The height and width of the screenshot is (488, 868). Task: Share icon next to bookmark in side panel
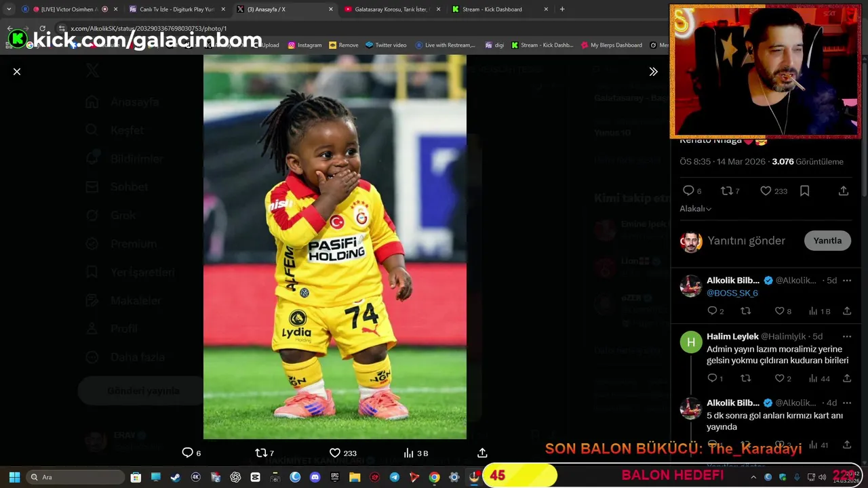pyautogui.click(x=843, y=191)
